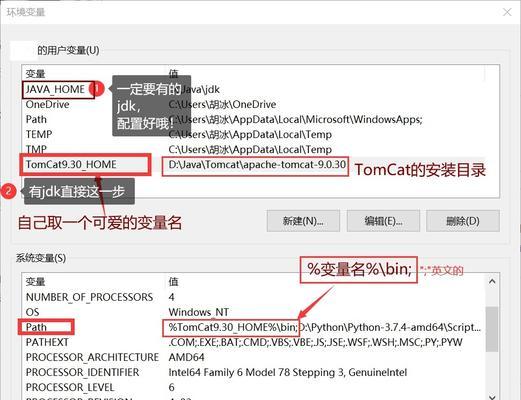
Task: Select the OneDrive user variable row
Action: tap(253, 105)
